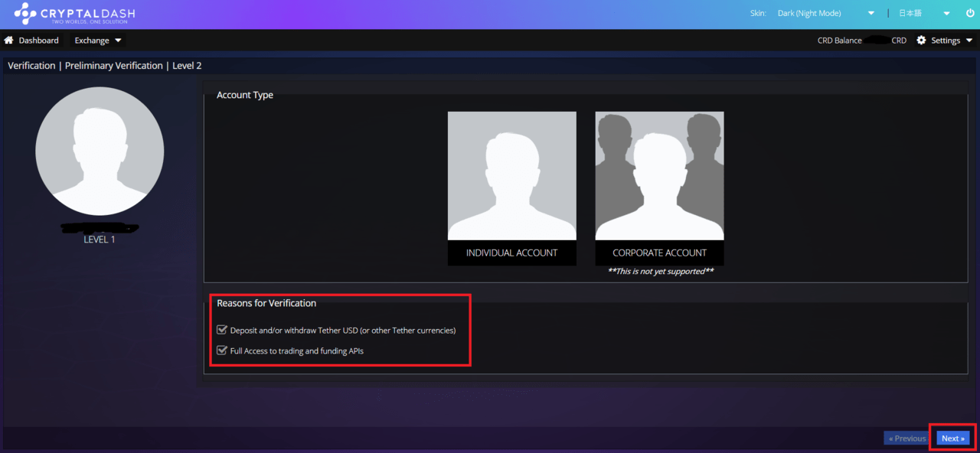Go to the Dashboard menu item
The width and height of the screenshot is (980, 453).
coord(38,41)
